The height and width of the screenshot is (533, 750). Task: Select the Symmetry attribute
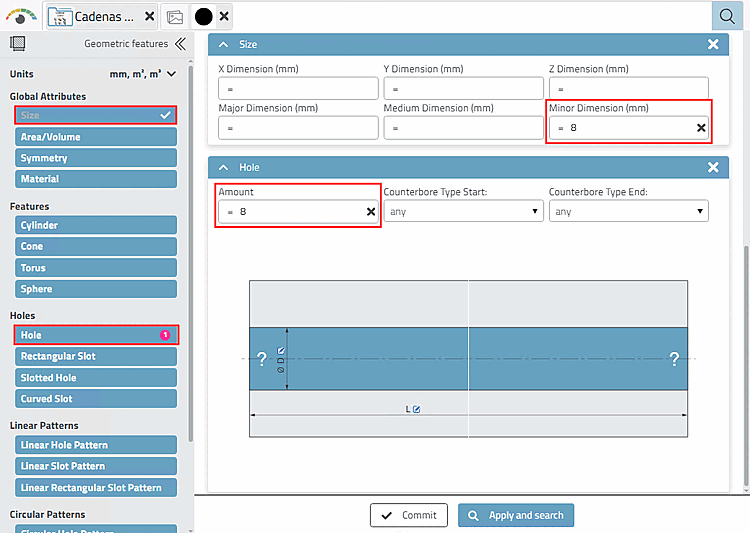coord(96,158)
